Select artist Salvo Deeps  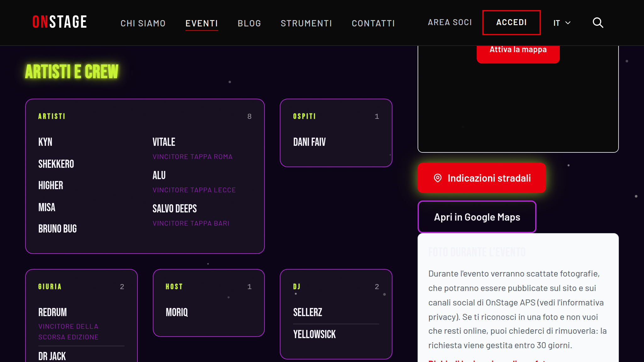(175, 209)
